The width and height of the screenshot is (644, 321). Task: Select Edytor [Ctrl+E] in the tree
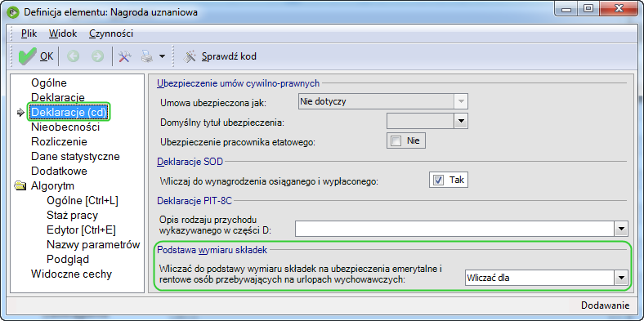[82, 230]
